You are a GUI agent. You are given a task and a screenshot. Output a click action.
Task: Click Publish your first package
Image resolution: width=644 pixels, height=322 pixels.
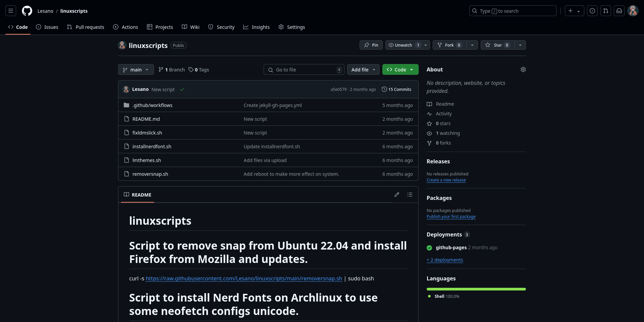pyautogui.click(x=451, y=217)
